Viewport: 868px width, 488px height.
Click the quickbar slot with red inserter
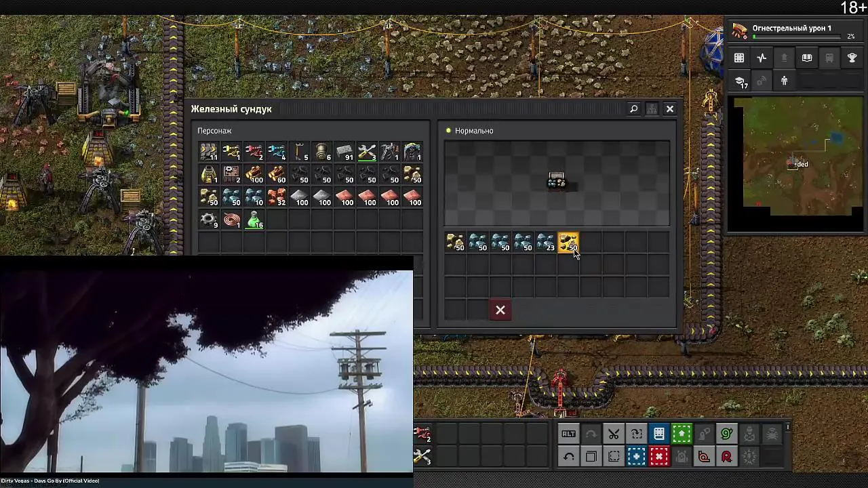[423, 434]
